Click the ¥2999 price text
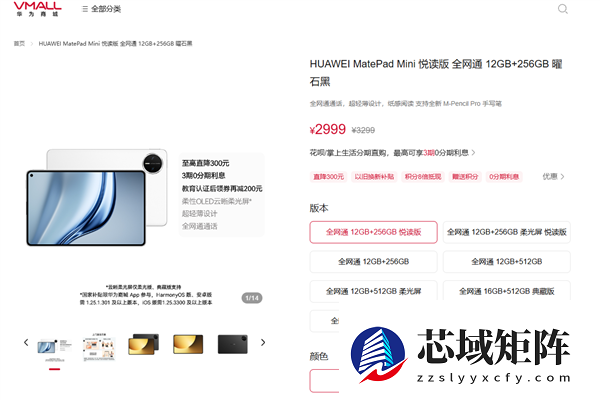This screenshot has width=600, height=400. tap(328, 129)
